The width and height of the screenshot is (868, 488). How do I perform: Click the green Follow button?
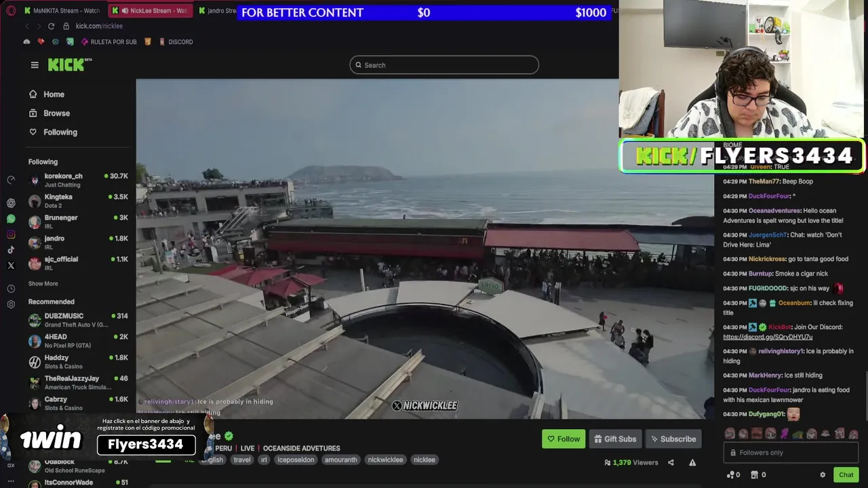pos(564,439)
